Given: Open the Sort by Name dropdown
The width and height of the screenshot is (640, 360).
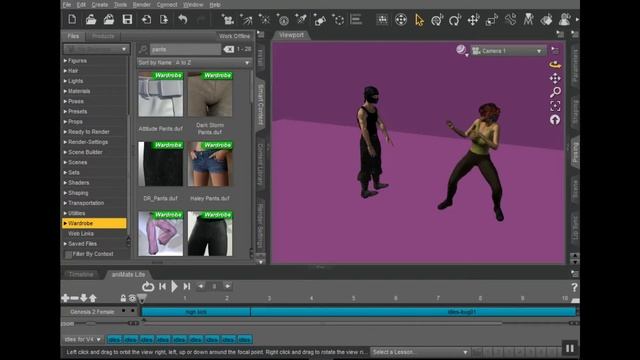Looking at the screenshot, I should pyautogui.click(x=194, y=63).
